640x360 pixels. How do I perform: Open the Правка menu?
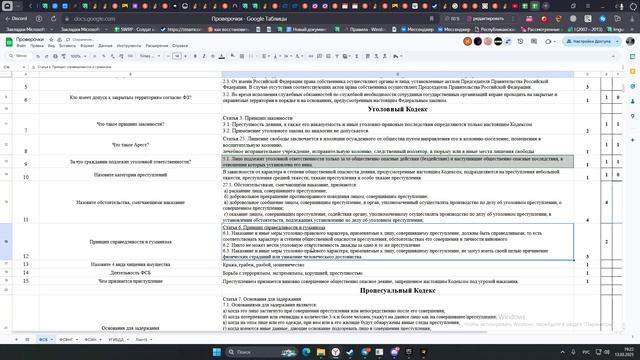(37, 46)
